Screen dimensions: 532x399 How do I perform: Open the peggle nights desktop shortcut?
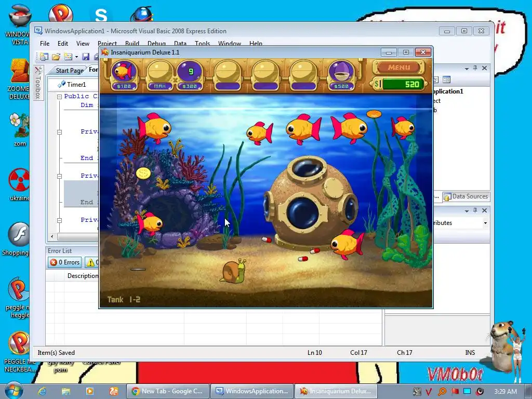coord(18,298)
